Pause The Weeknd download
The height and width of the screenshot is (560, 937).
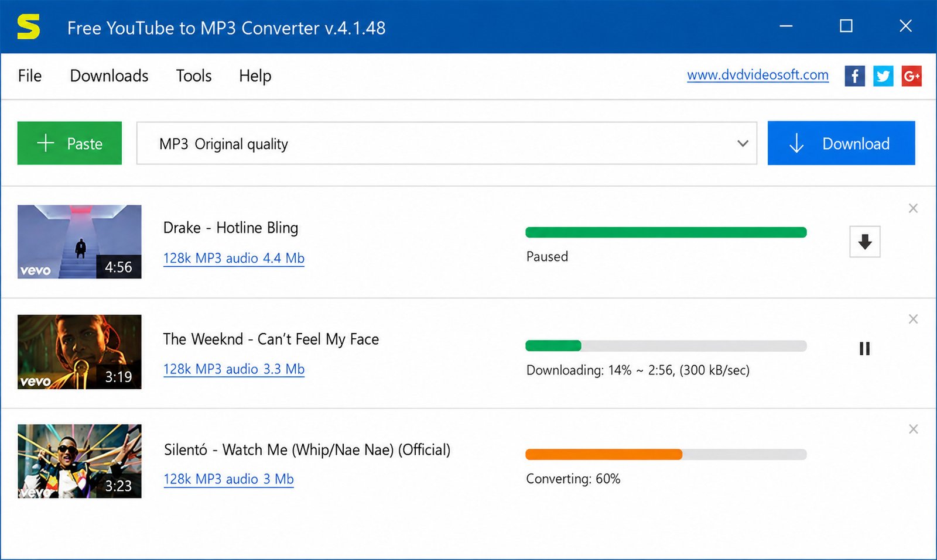point(864,349)
